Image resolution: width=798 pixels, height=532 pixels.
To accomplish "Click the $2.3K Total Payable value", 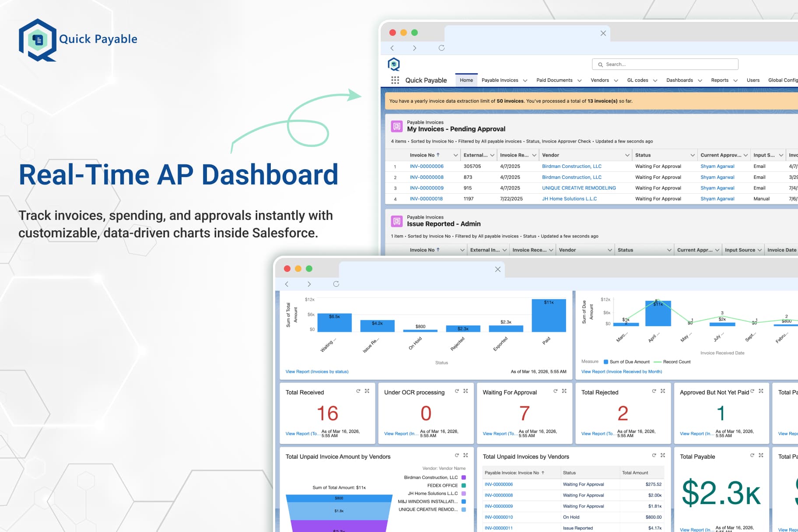I will click(x=721, y=493).
